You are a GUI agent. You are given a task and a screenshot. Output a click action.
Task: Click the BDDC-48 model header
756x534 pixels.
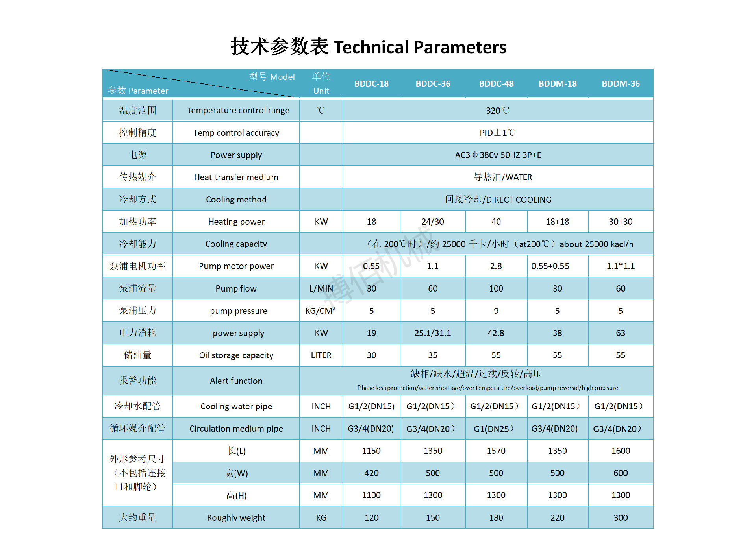496,84
